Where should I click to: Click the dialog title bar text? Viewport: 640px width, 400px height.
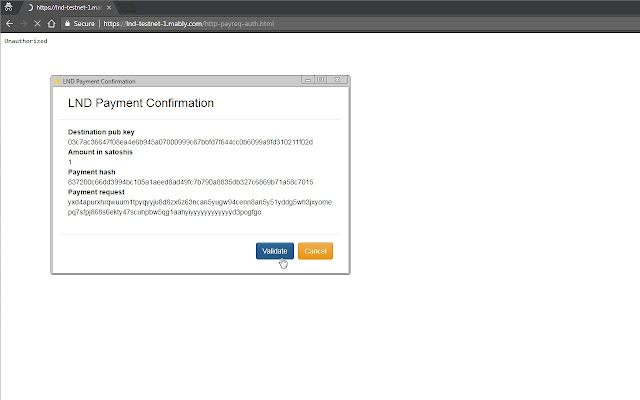[99, 81]
